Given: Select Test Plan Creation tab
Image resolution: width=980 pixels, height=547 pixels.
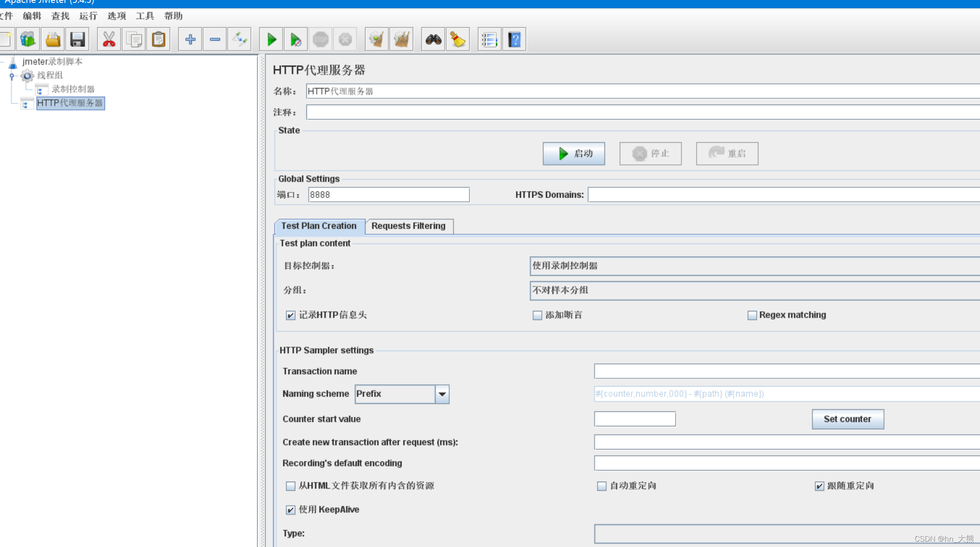Looking at the screenshot, I should coord(319,225).
